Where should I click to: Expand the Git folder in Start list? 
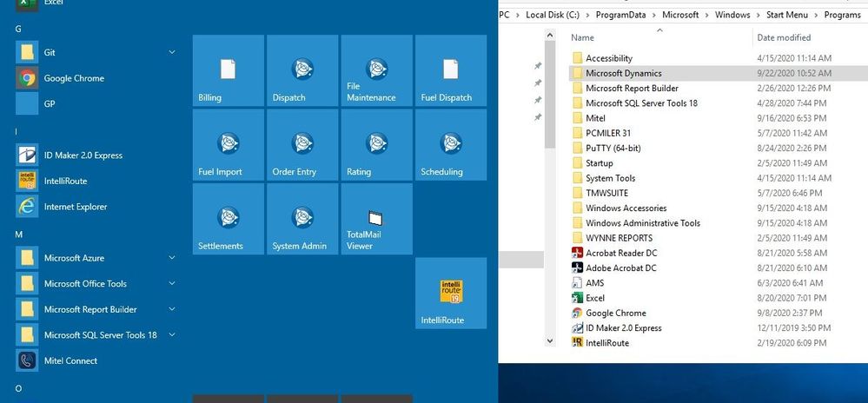point(172,52)
